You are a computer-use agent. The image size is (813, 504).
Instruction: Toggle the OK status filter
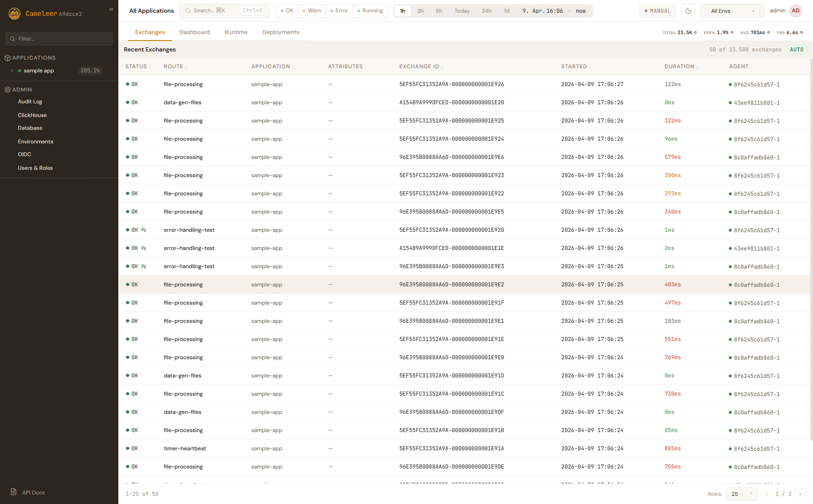point(287,11)
